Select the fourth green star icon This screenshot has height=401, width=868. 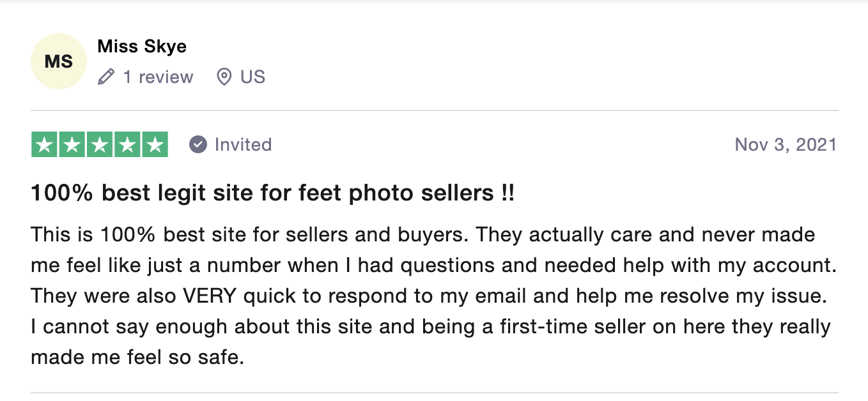tap(127, 144)
